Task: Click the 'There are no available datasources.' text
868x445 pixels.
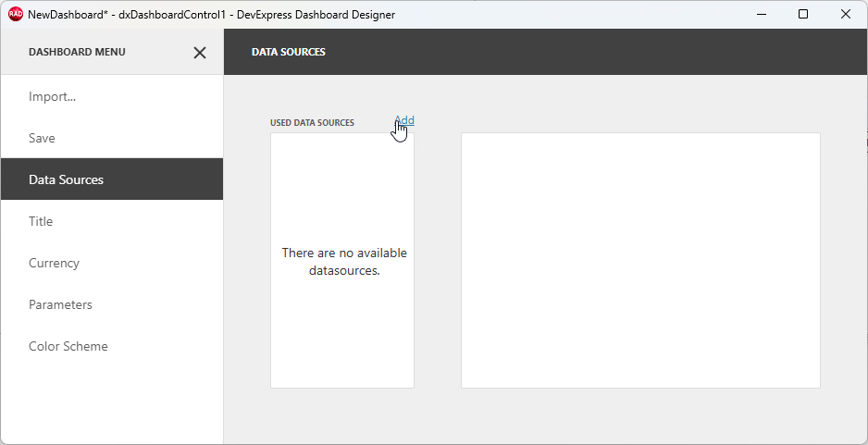Action: (343, 262)
